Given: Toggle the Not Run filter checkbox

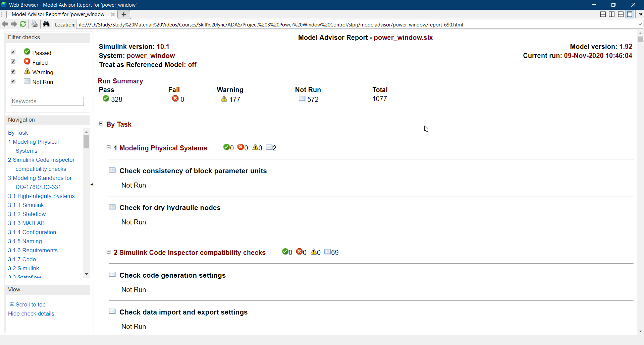Looking at the screenshot, I should pyautogui.click(x=13, y=81).
